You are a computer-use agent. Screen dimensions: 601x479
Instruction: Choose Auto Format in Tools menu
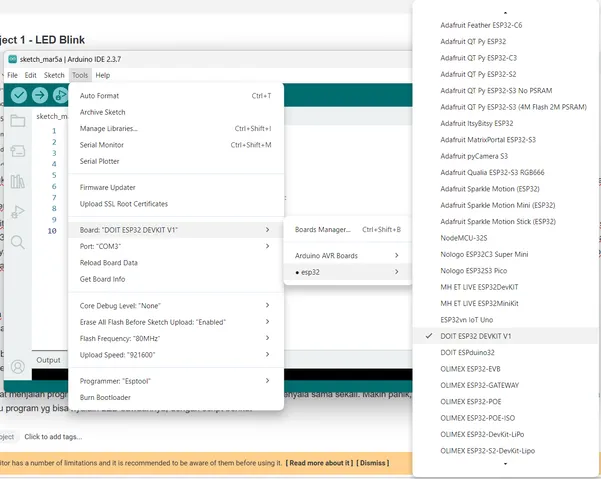coord(176,96)
